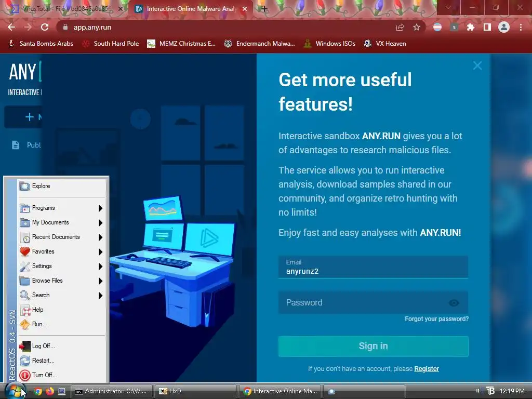This screenshot has width=532, height=399.
Task: Select Restart... in the start menu
Action: 61,361
